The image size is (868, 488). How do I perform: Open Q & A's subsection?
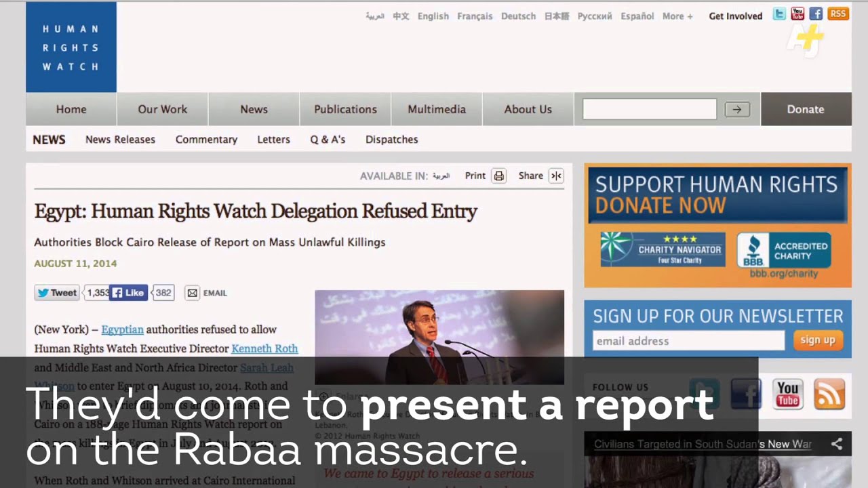[x=328, y=140]
